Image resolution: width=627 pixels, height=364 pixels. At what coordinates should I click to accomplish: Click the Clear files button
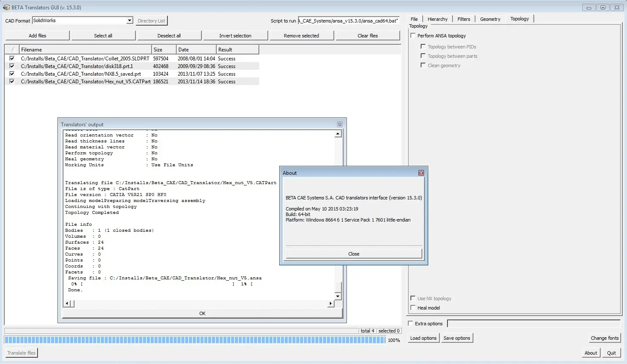tap(368, 36)
